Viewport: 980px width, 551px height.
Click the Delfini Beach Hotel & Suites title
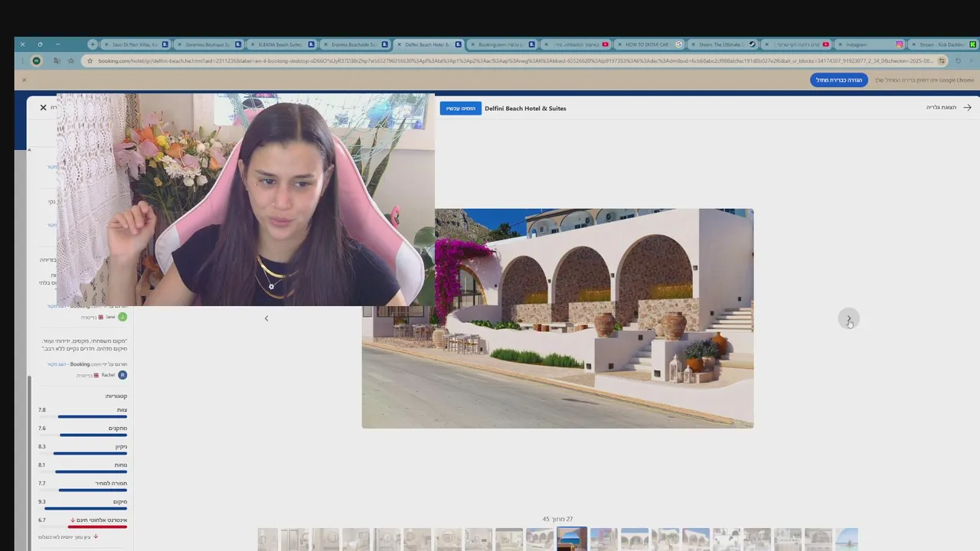525,108
